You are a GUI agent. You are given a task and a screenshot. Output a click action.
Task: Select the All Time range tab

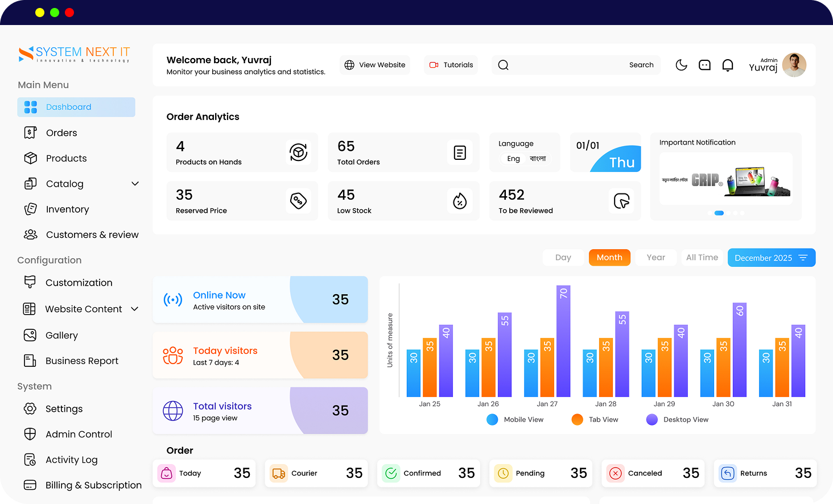pyautogui.click(x=702, y=258)
